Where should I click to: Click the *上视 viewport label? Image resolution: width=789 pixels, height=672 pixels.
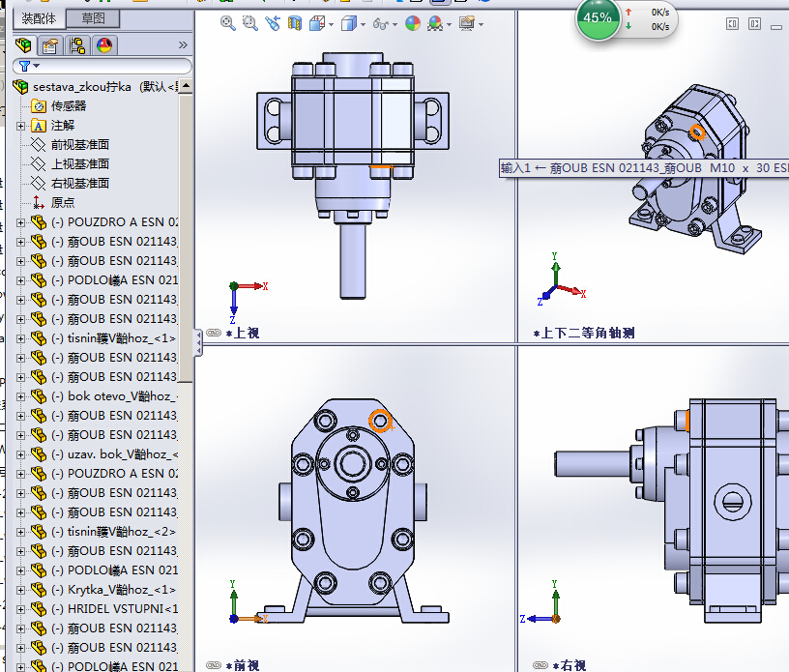point(243,334)
